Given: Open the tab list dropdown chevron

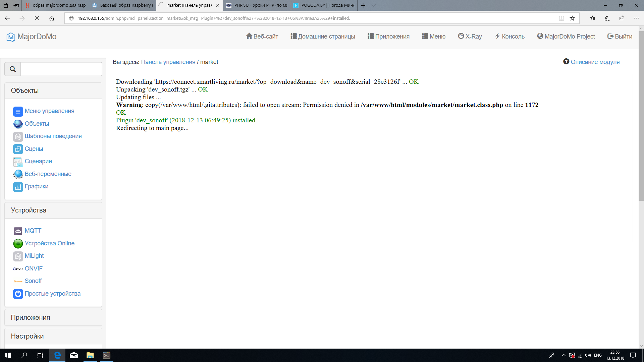Looking at the screenshot, I should click(374, 5).
